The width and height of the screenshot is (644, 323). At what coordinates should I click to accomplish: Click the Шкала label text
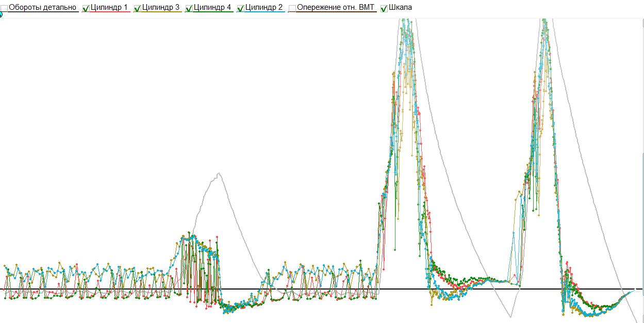point(401,8)
